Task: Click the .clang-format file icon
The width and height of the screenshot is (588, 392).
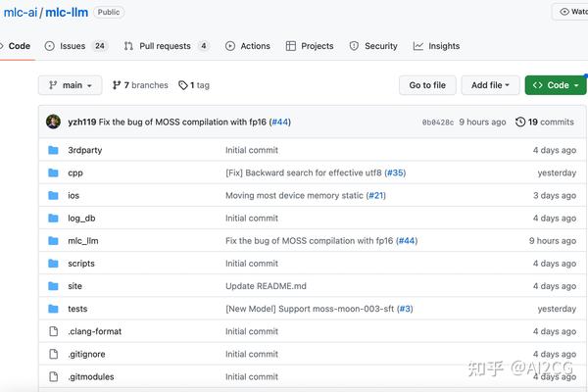Action: [x=53, y=331]
